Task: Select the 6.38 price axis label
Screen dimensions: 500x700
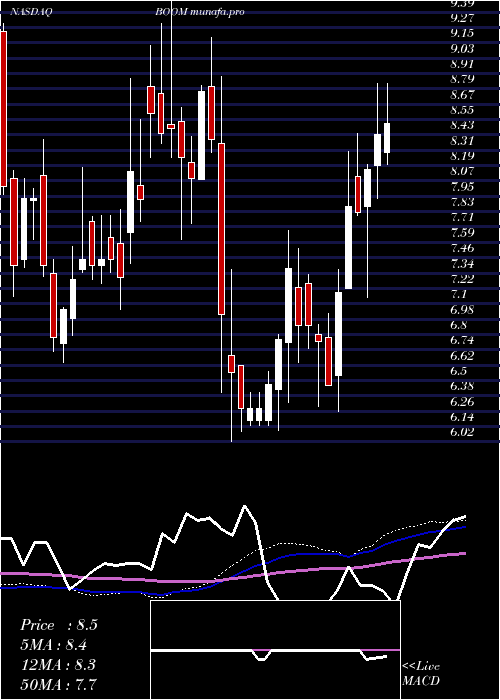Action: [462, 386]
